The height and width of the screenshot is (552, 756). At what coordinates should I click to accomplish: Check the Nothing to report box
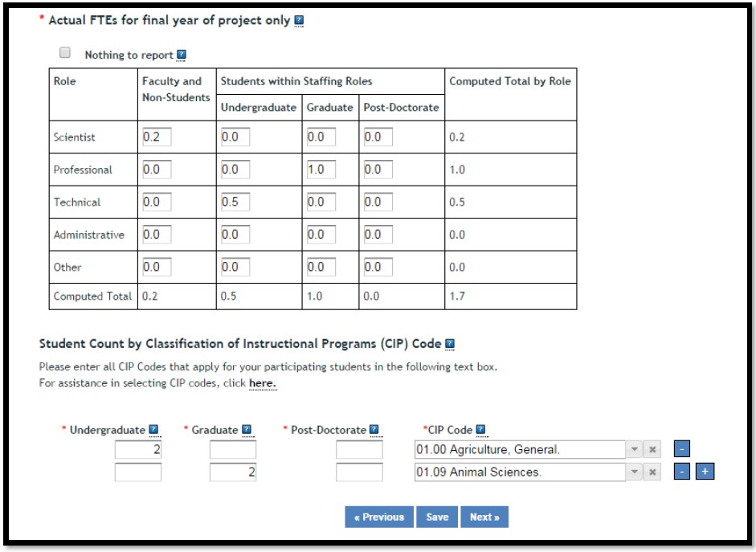click(66, 54)
